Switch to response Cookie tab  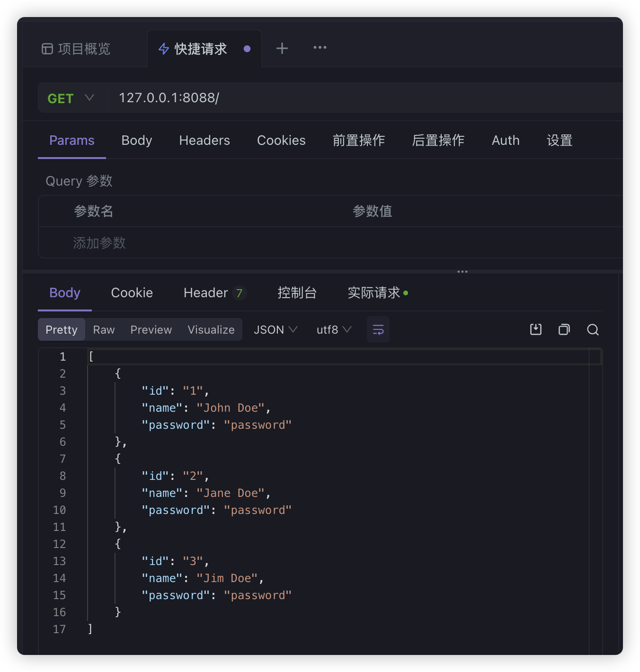point(132,293)
